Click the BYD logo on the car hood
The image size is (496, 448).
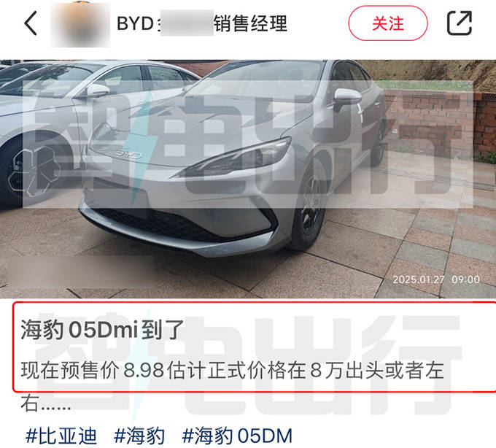point(128,154)
